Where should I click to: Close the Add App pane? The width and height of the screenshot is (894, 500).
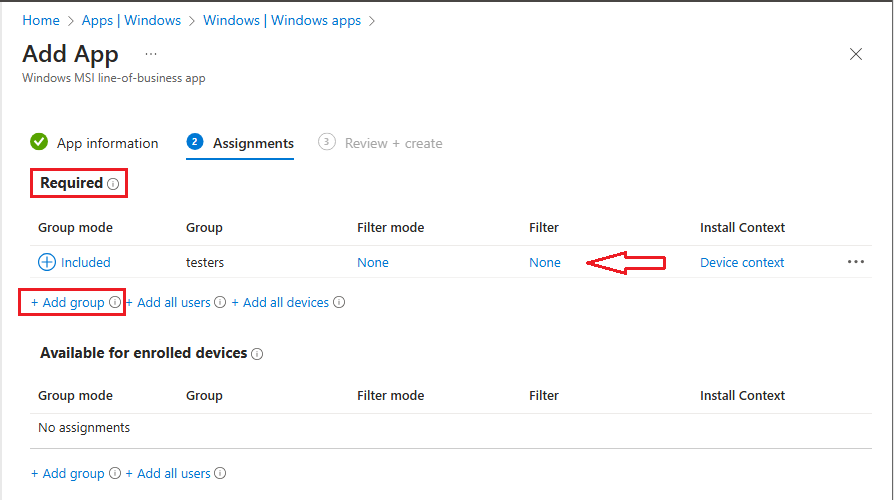coord(855,54)
